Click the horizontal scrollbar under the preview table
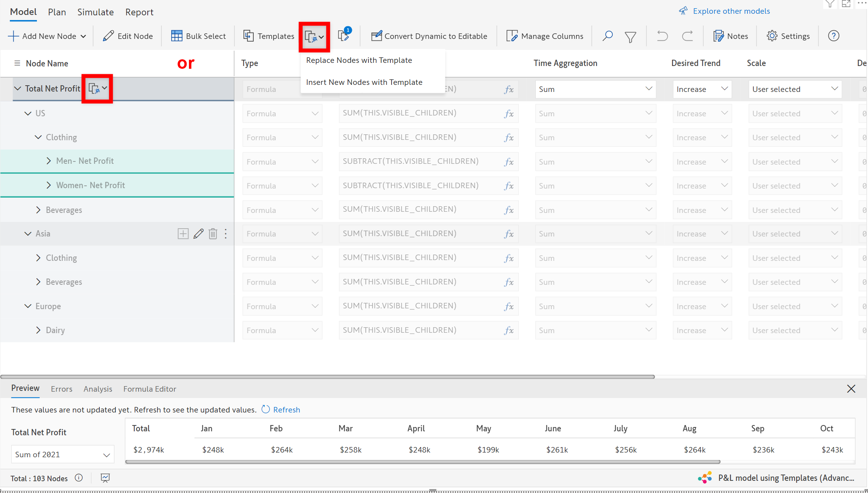Screen dimensions: 868x493 click(x=422, y=462)
